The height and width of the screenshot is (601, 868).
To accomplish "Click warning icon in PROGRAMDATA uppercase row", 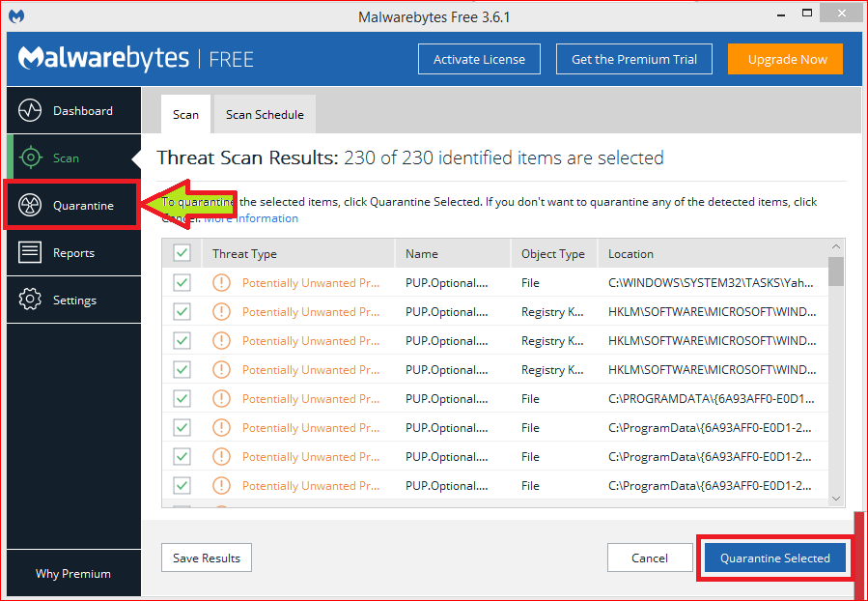I will [x=221, y=398].
